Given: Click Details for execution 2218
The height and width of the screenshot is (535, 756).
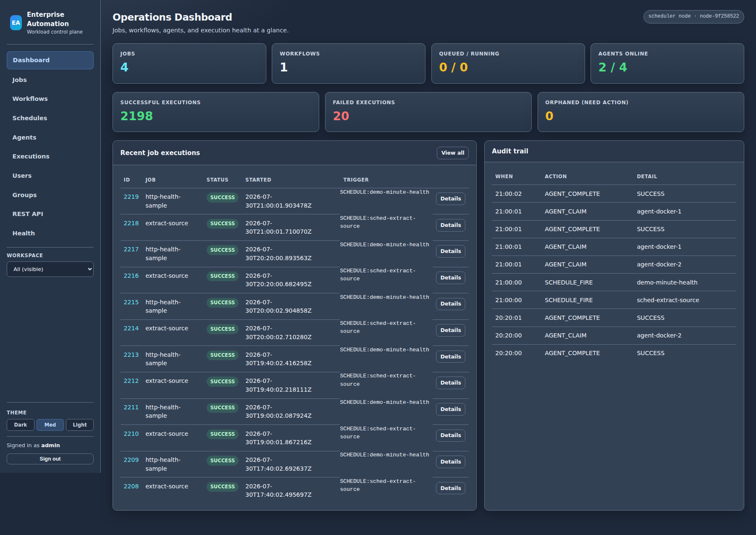Looking at the screenshot, I should click(x=451, y=225).
